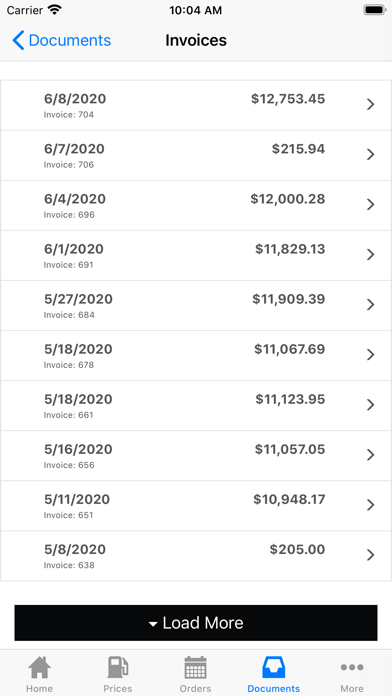This screenshot has width=392, height=696.
Task: Select the 5/27/2020 invoice for $11,909.39
Action: pyautogui.click(x=196, y=306)
